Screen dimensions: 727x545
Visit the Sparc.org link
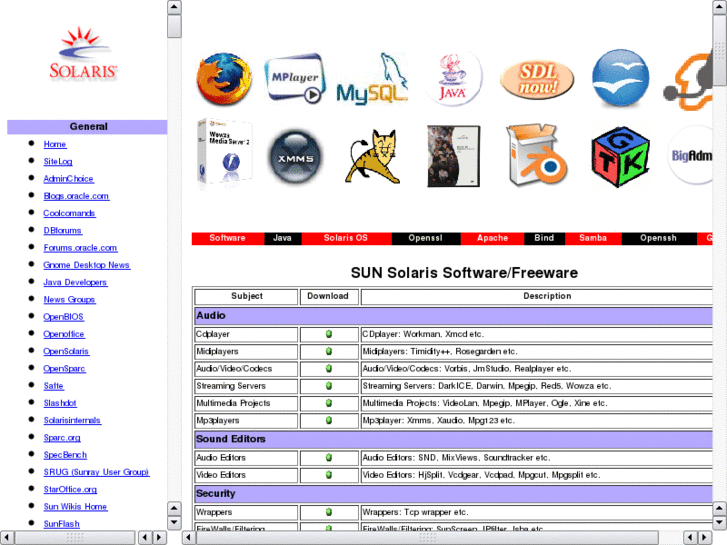pyautogui.click(x=62, y=437)
